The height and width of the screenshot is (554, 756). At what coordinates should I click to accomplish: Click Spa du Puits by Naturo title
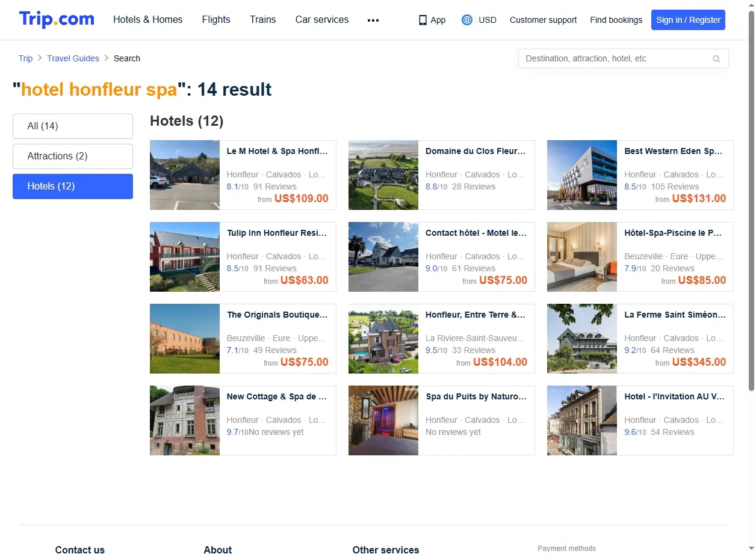[476, 397]
